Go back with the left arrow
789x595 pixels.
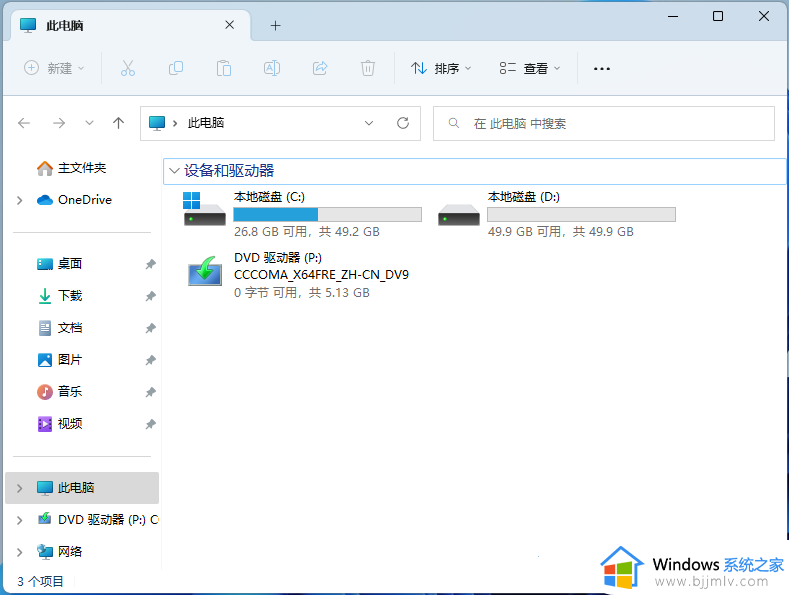[24, 123]
